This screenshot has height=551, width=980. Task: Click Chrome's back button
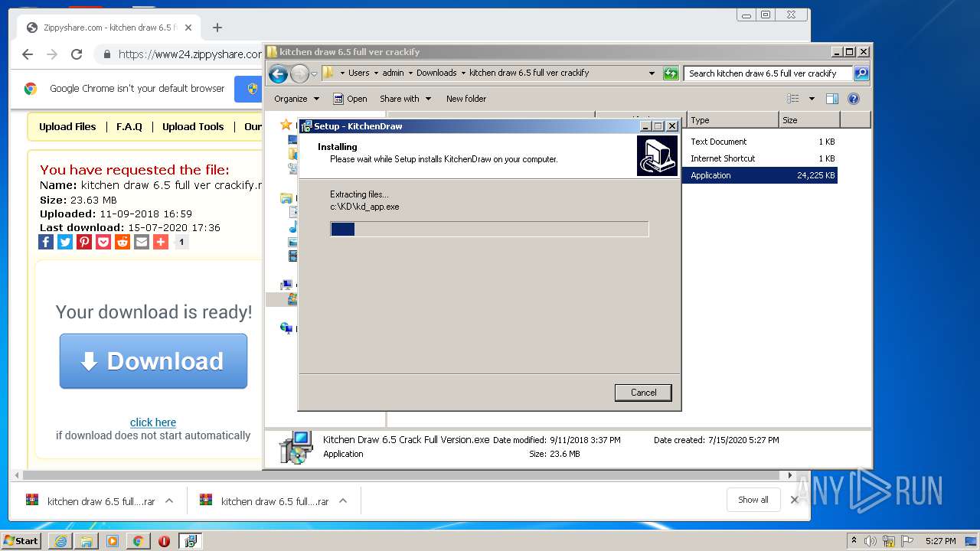[x=28, y=54]
